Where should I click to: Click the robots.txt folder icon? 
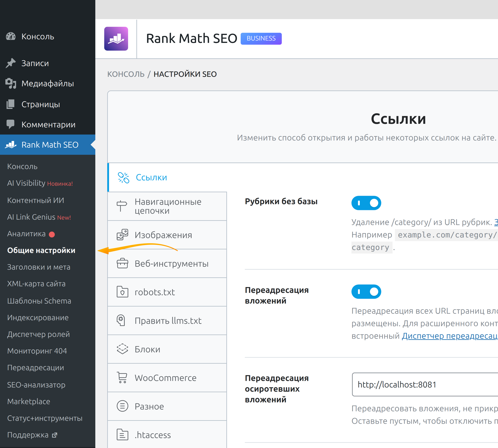click(122, 292)
